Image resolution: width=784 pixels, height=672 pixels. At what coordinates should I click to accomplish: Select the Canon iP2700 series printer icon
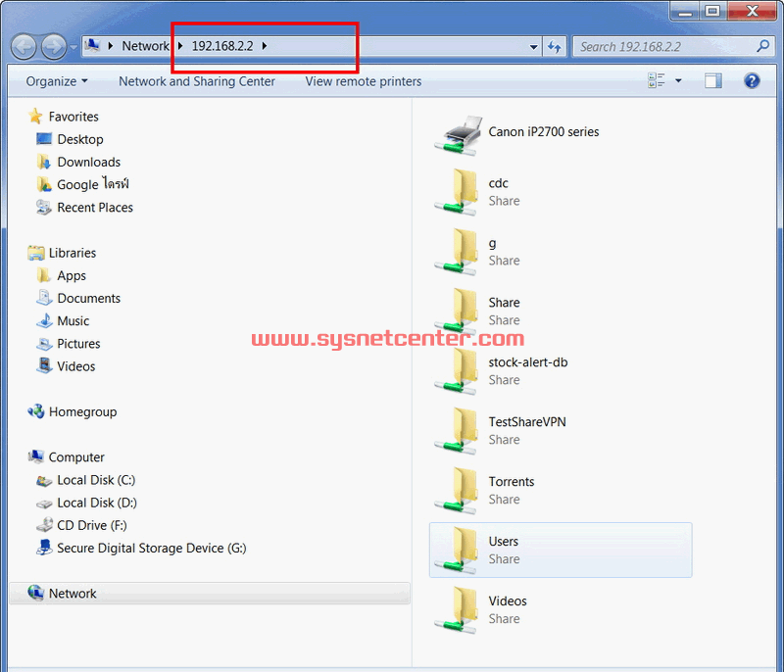click(459, 135)
